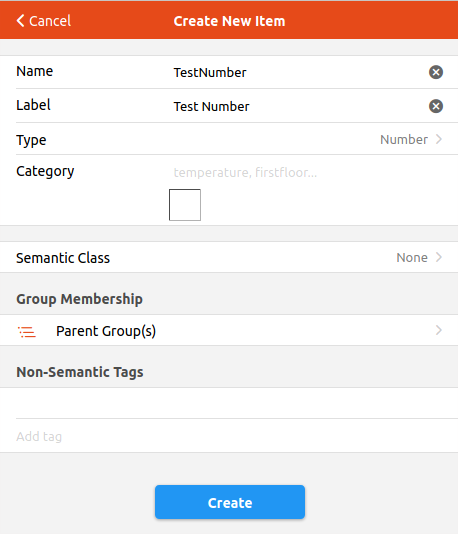Click the blue Create button
Viewport: 458px width, 534px height.
230,502
